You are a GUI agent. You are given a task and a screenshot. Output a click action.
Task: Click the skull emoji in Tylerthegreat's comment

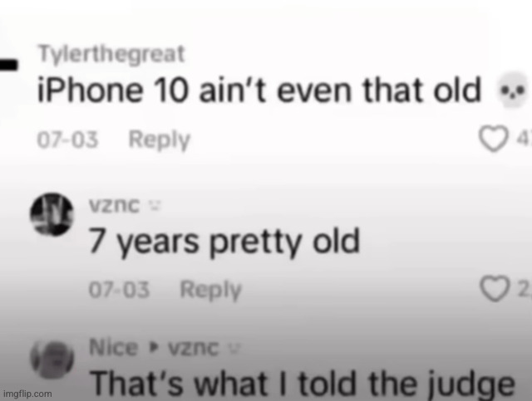tap(512, 90)
